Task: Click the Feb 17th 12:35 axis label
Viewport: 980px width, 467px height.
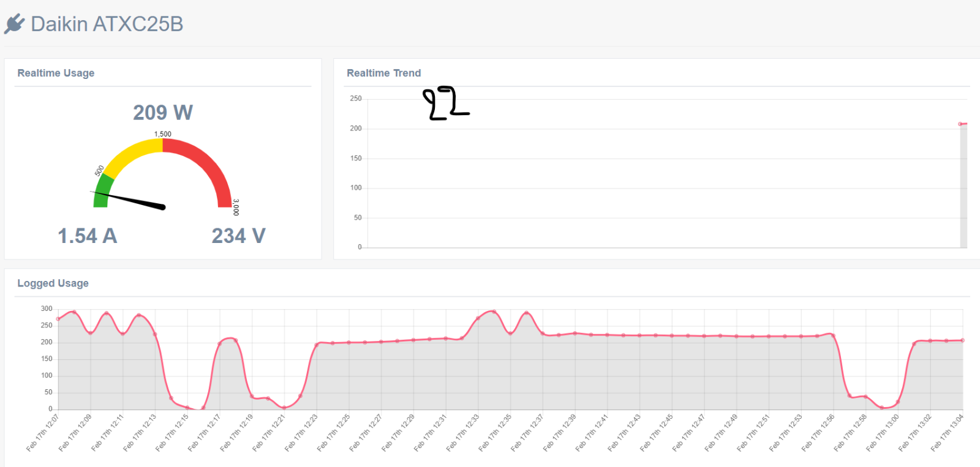Action: coord(496,433)
